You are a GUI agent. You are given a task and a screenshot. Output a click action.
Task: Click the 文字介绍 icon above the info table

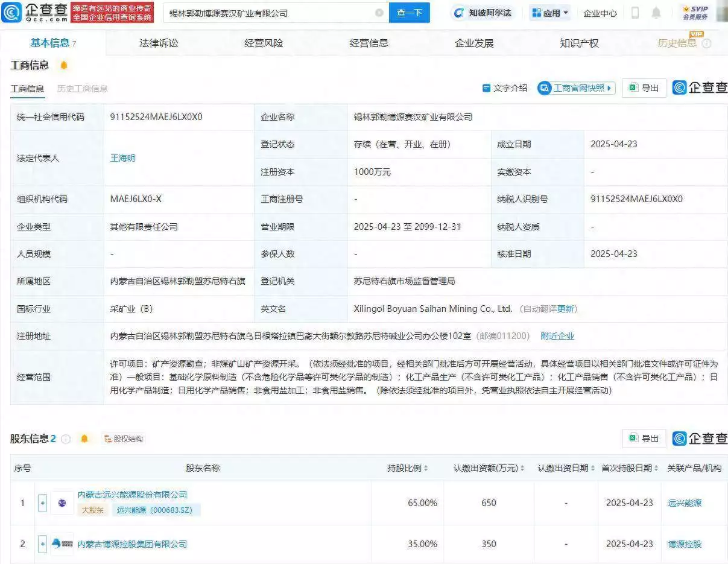coord(487,87)
